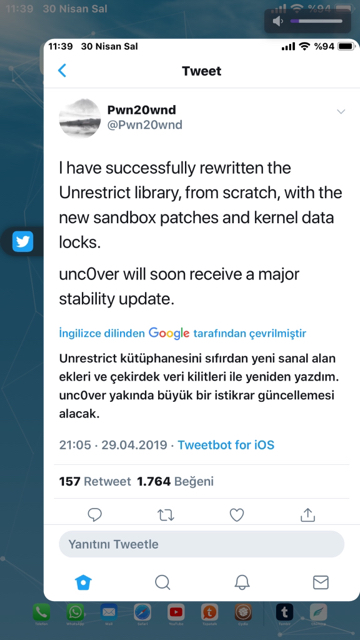Open Pwn20wnd's profile picture
The image size is (360, 640).
[x=80, y=118]
